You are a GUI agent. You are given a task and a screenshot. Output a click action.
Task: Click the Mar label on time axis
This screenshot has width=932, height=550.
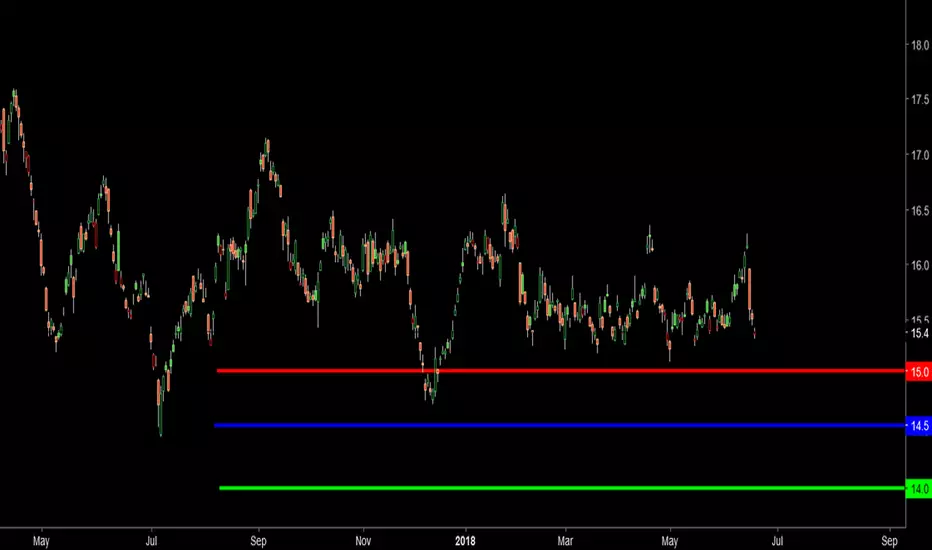565,540
